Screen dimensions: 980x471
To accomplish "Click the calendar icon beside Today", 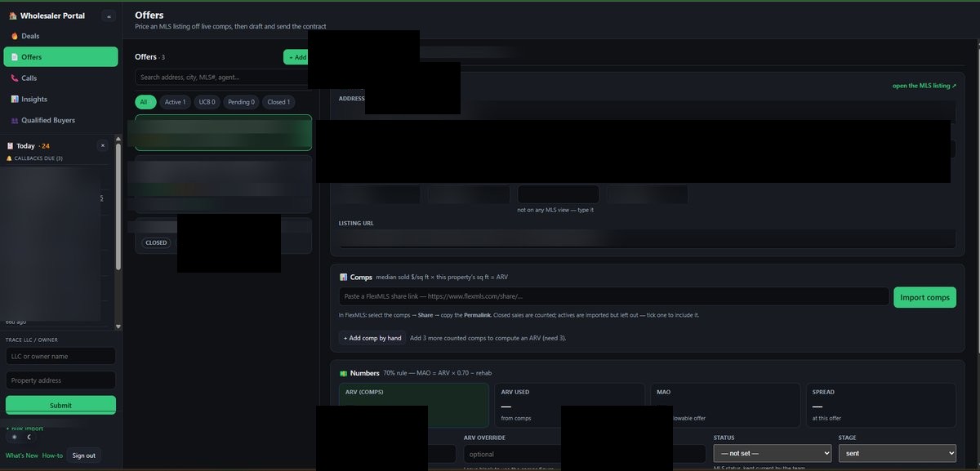I will click(10, 145).
